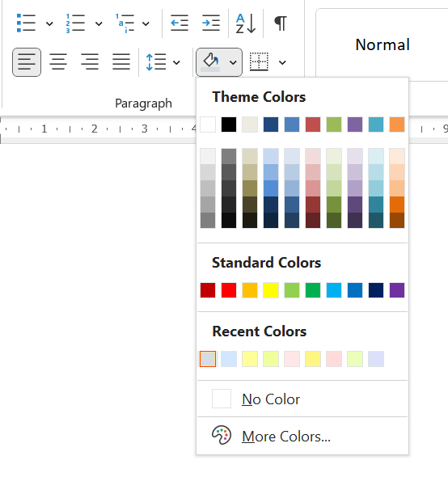
Task: Toggle Center alignment
Action: click(x=58, y=61)
